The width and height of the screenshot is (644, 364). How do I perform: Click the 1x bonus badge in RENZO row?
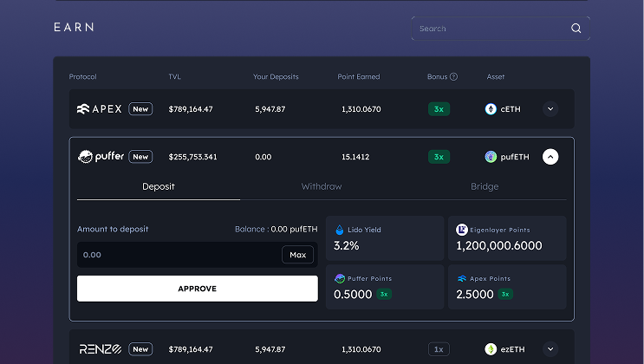tap(439, 349)
